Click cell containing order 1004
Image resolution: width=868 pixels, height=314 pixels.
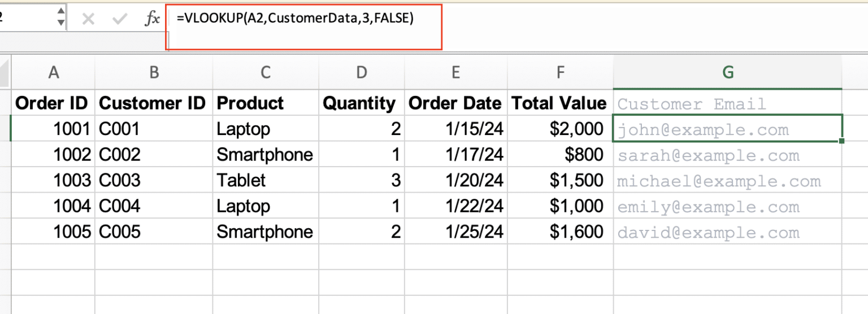coord(53,206)
